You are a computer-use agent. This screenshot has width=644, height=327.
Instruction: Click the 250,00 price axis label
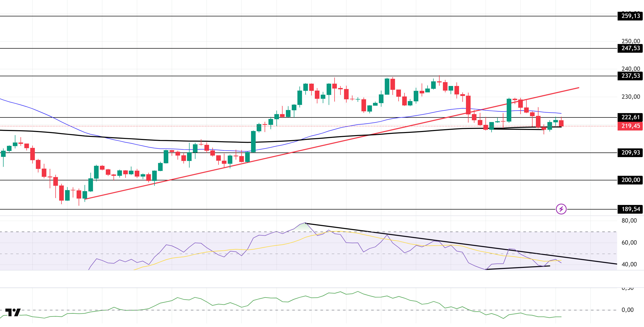click(x=630, y=41)
